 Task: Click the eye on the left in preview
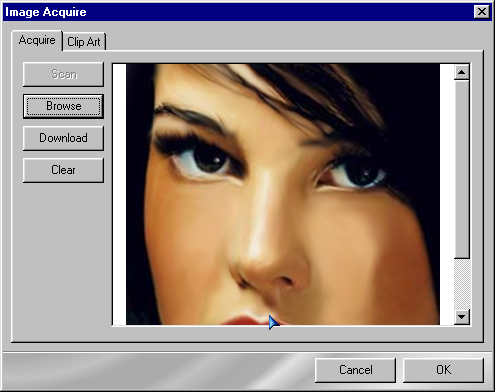pyautogui.click(x=206, y=159)
